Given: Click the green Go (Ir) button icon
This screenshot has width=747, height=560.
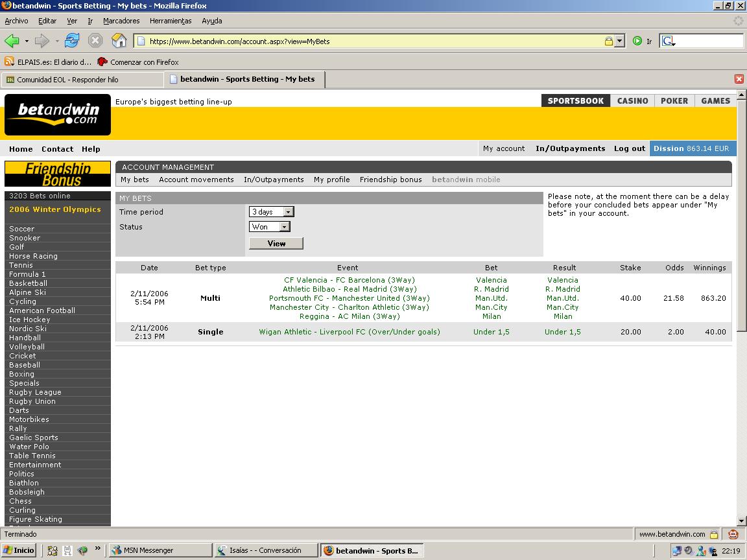Looking at the screenshot, I should click(637, 41).
